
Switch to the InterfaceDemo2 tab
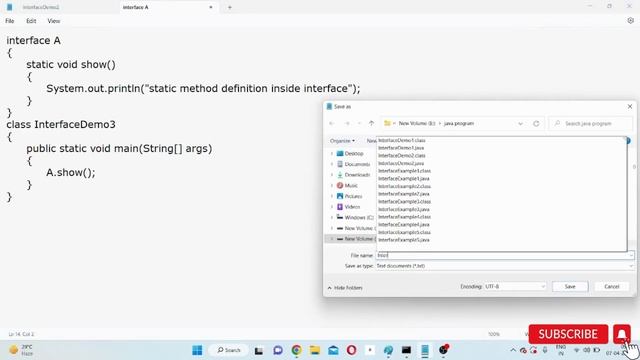(41, 7)
